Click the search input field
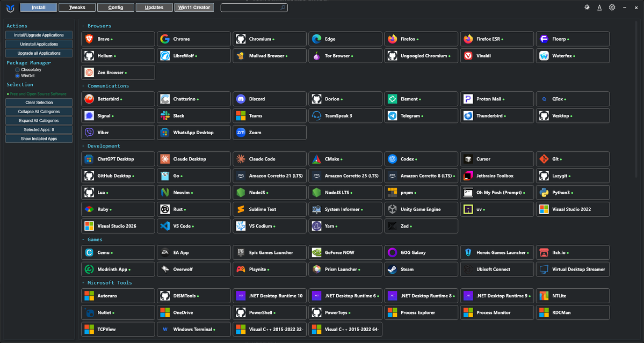 pyautogui.click(x=254, y=8)
